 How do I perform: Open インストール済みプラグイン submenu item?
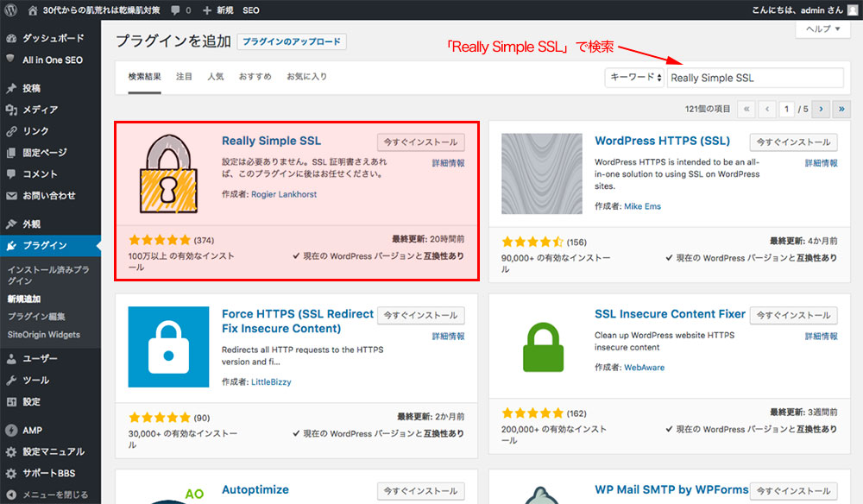point(48,275)
